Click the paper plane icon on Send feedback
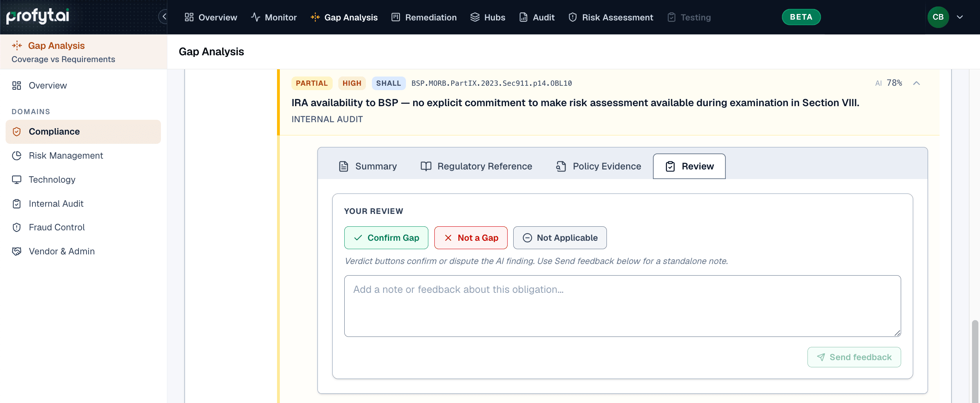 pos(821,357)
